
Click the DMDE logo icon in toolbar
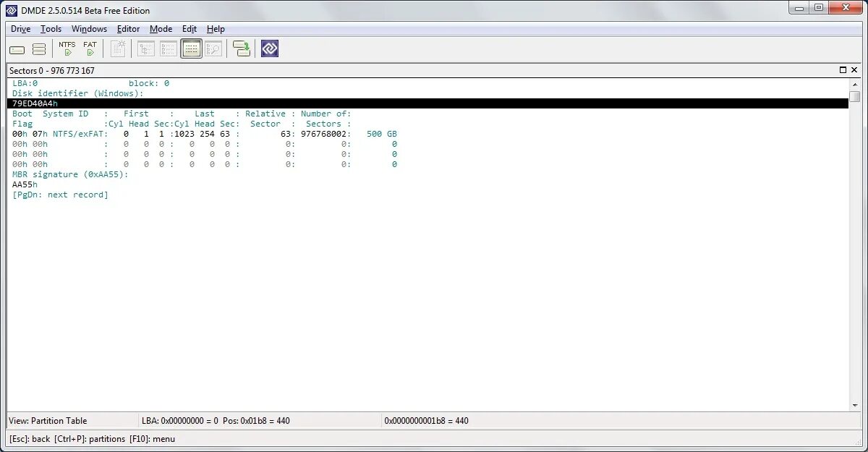270,49
